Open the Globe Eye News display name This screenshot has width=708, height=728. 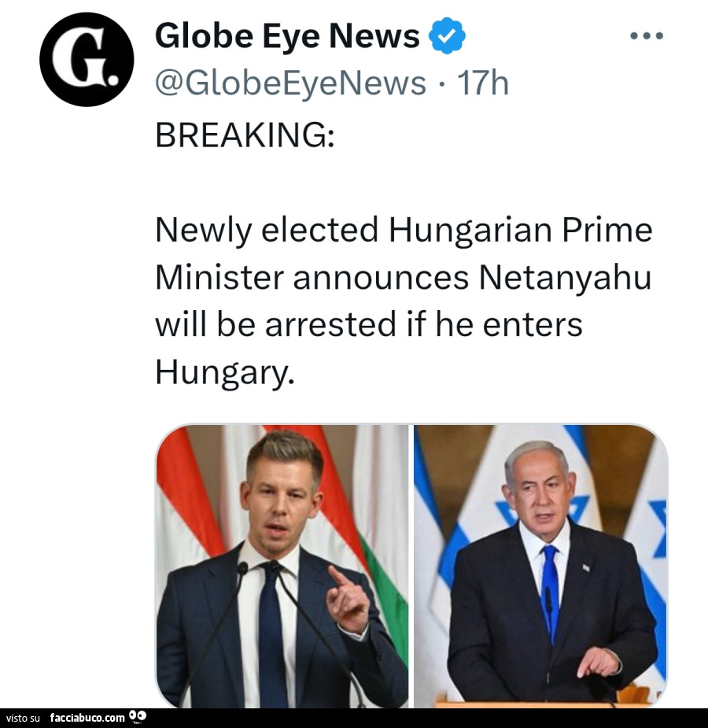pos(288,36)
